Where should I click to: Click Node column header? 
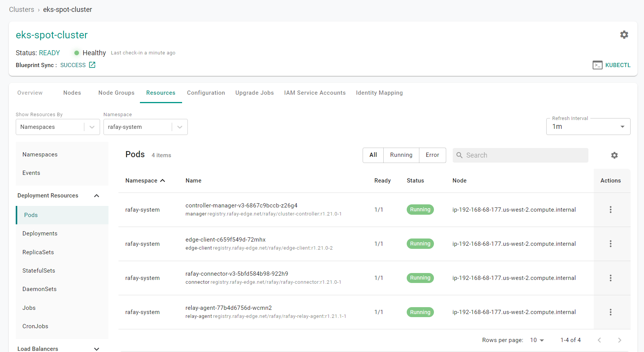[x=459, y=181]
